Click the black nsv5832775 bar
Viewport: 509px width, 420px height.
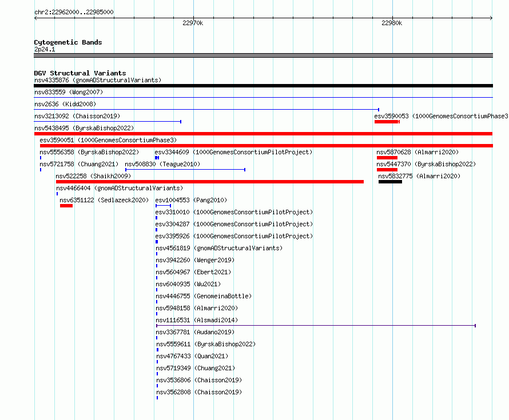390,182
